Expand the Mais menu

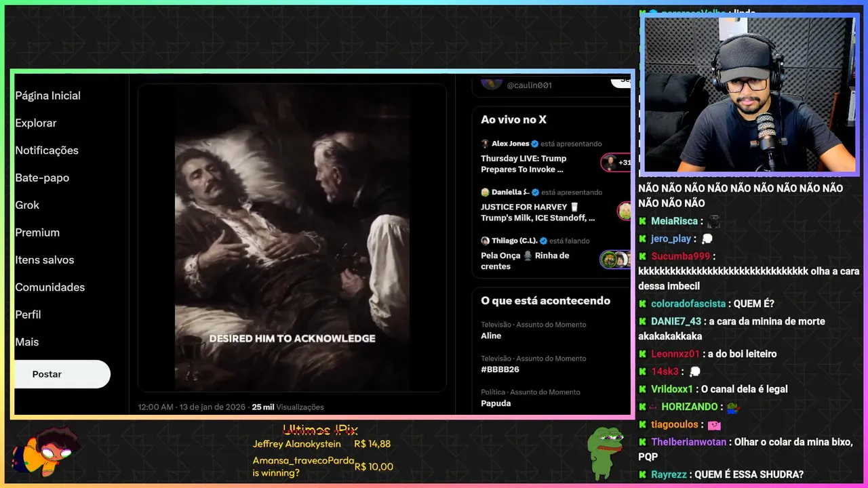pyautogui.click(x=27, y=342)
